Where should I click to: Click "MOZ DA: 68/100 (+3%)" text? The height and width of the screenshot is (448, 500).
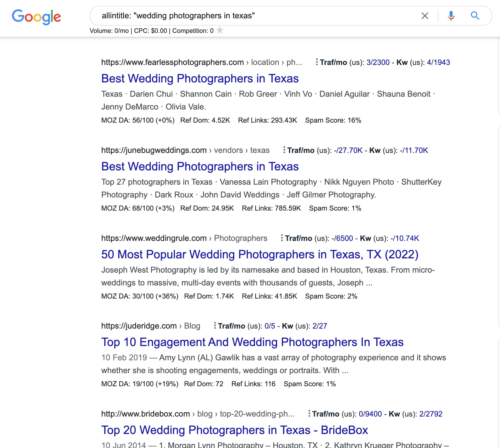138,208
